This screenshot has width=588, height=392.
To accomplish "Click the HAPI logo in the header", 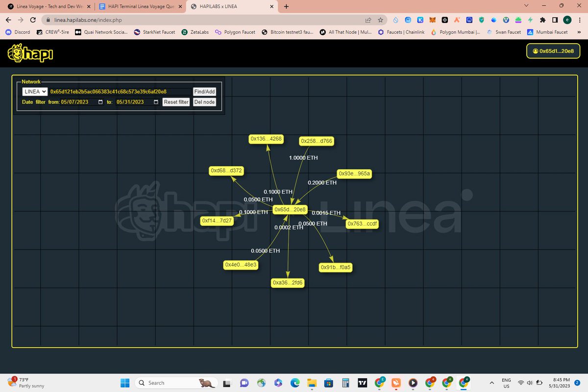I will [30, 53].
